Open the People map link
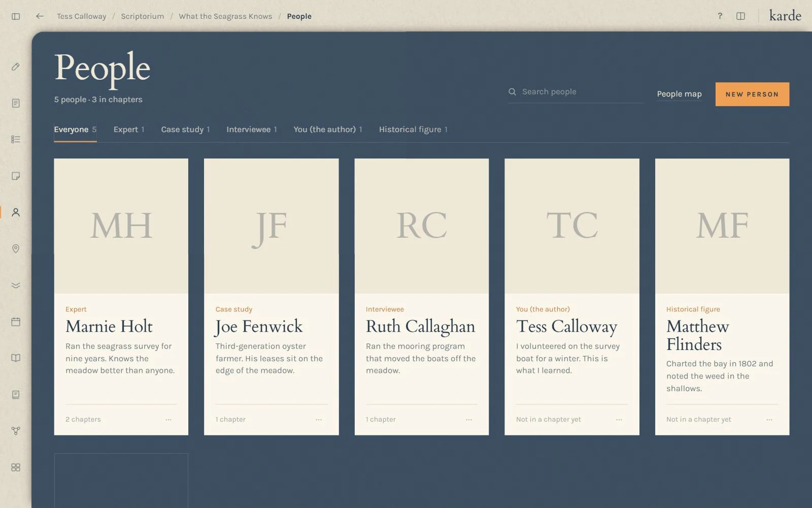The width and height of the screenshot is (812, 508). [x=679, y=94]
